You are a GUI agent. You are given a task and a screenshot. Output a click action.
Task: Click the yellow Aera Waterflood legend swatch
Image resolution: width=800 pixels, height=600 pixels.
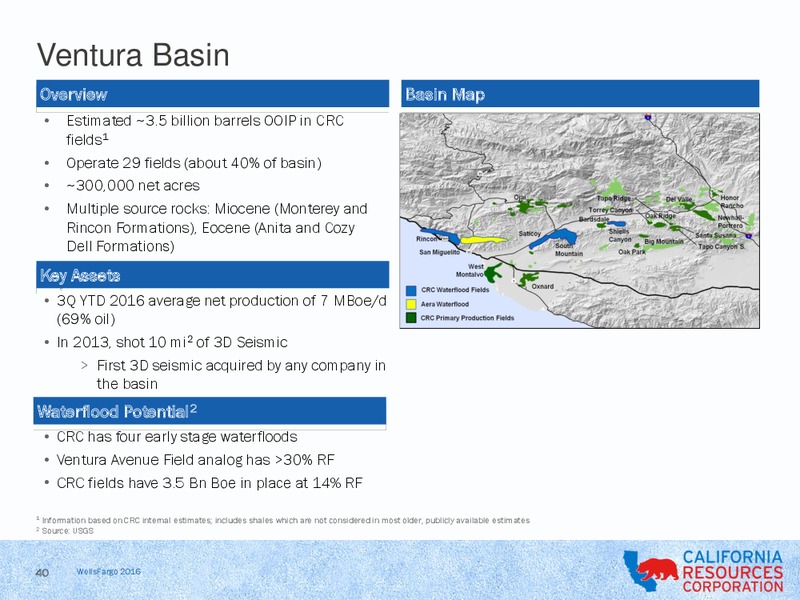pyautogui.click(x=411, y=304)
